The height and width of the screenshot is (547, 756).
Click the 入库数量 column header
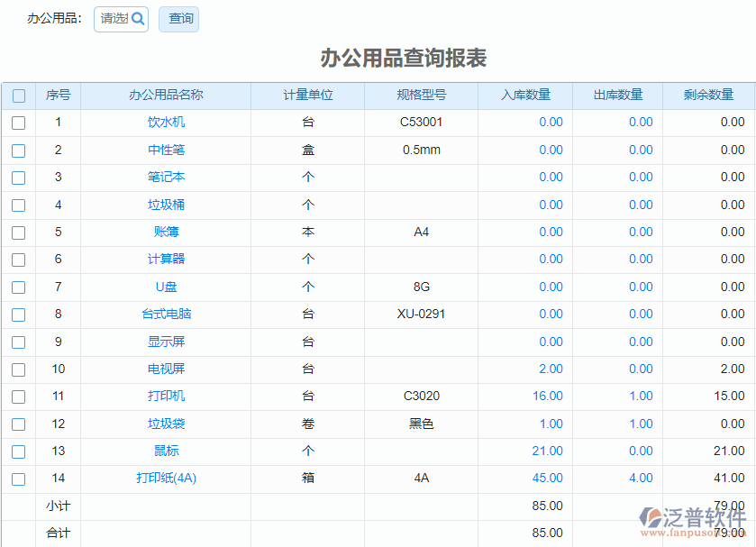pos(525,96)
